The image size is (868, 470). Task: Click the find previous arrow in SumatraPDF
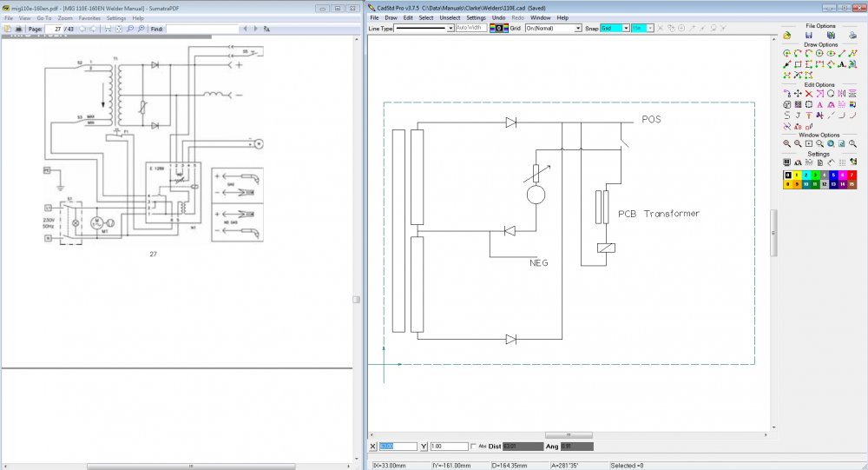(246, 29)
